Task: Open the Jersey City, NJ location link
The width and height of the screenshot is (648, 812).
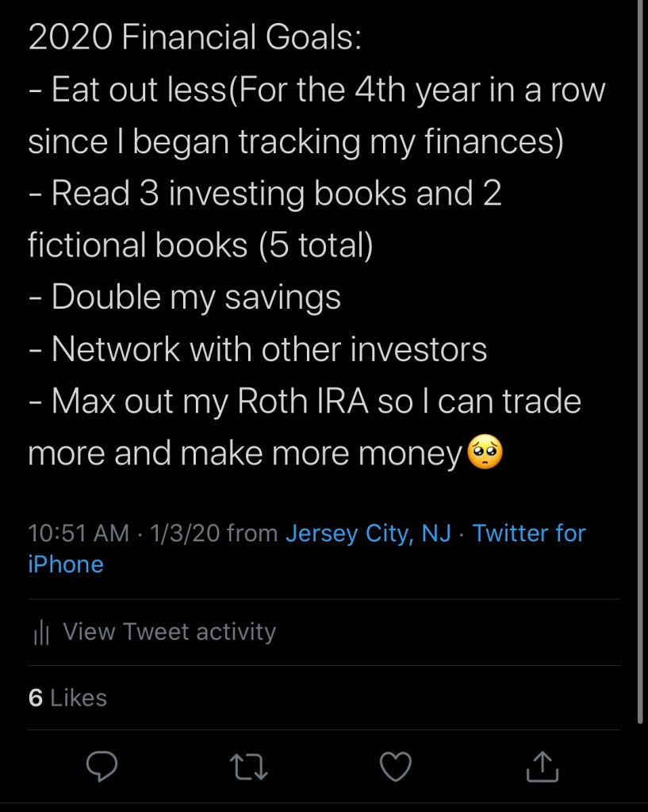Action: pyautogui.click(x=368, y=533)
